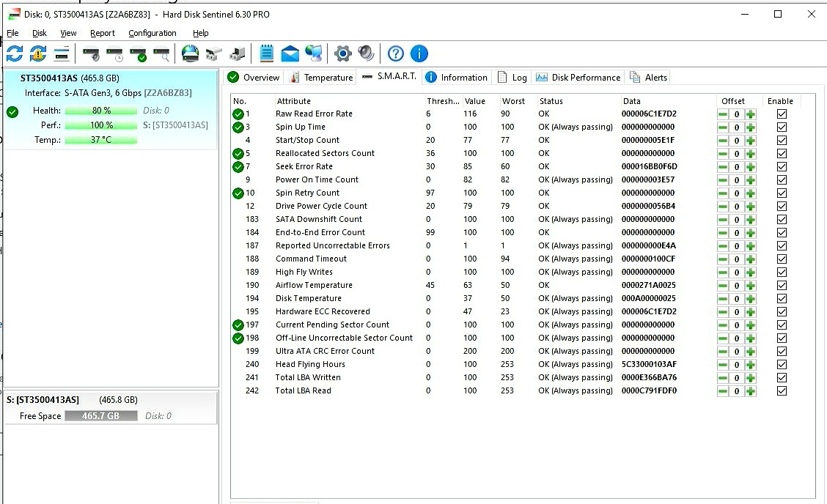
Task: Open the Disk menu
Action: tap(39, 33)
